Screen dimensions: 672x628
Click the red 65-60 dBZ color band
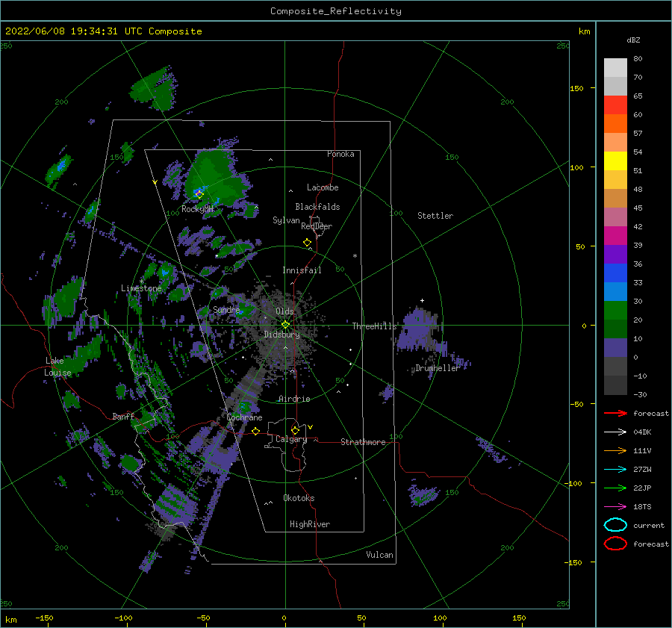(615, 105)
